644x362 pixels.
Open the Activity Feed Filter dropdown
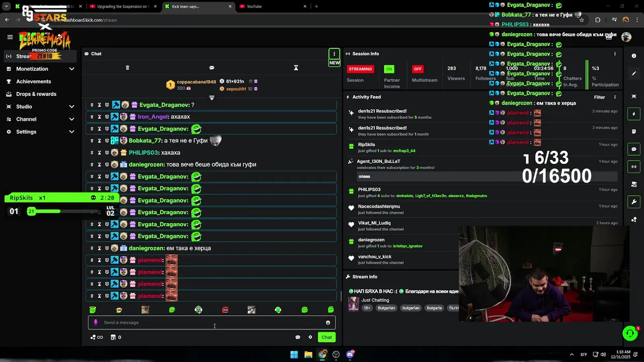click(599, 98)
